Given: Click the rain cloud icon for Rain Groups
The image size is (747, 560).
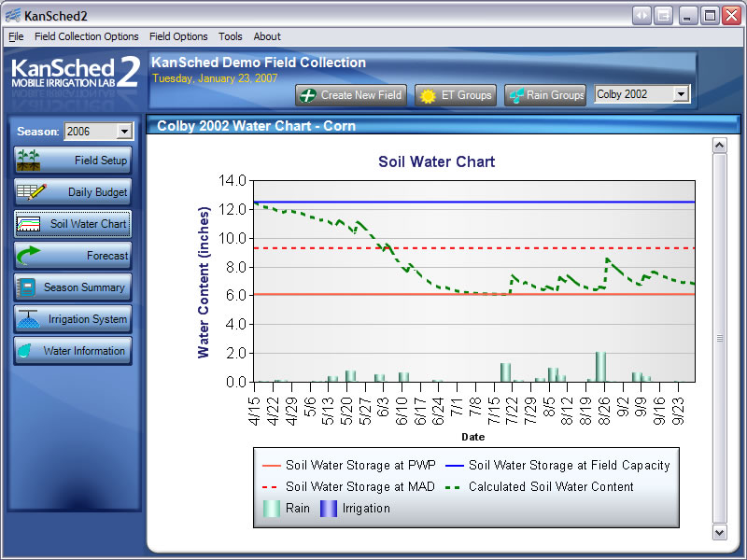Looking at the screenshot, I should (516, 96).
